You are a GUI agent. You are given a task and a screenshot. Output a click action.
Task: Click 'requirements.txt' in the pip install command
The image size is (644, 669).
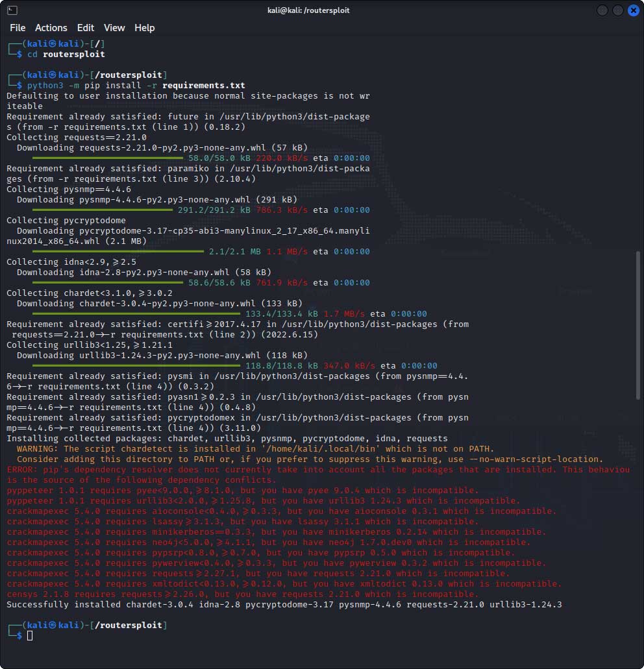(203, 86)
